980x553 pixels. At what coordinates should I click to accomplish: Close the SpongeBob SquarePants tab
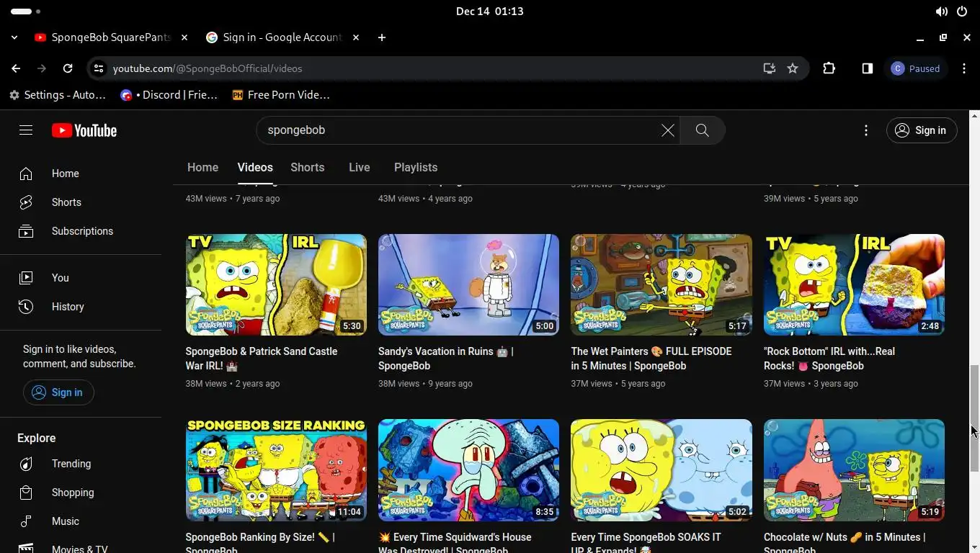point(184,37)
